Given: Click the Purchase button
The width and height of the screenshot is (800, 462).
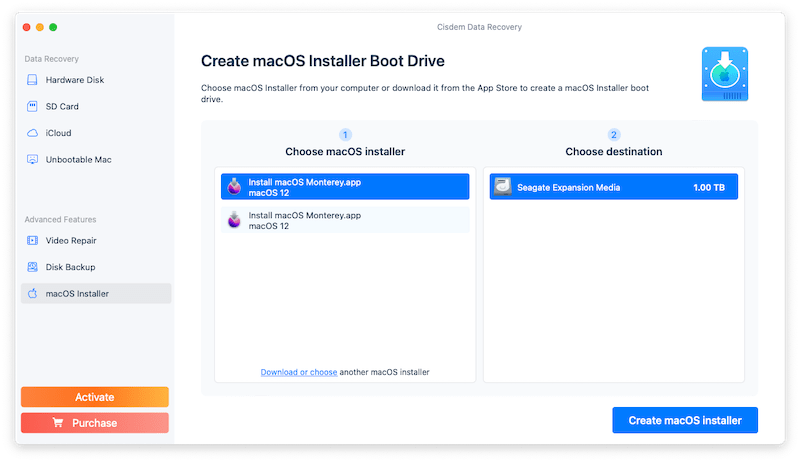Looking at the screenshot, I should [x=95, y=423].
